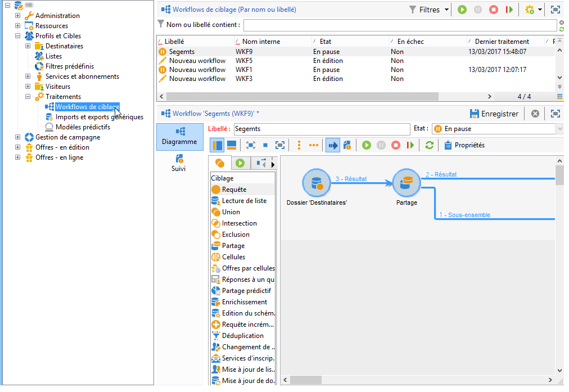Select the Modèles prédictifs tree item
Viewport: 569px width, 392px height.
[x=83, y=128]
